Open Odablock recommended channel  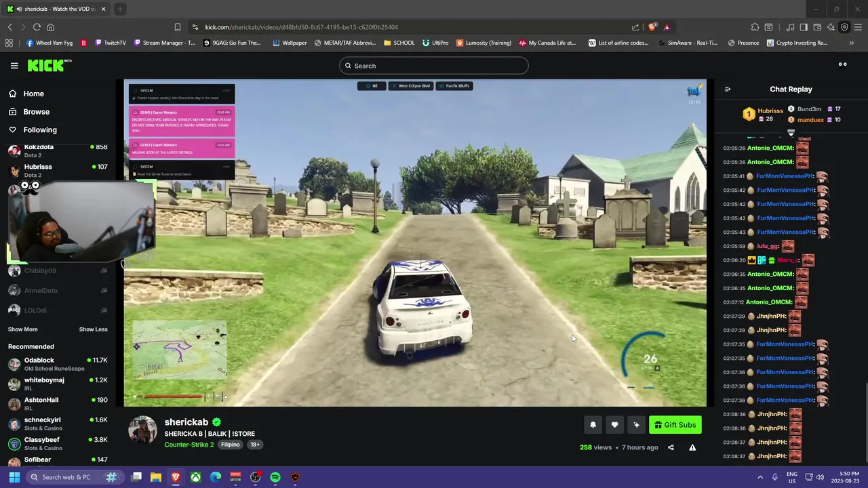pyautogui.click(x=58, y=364)
